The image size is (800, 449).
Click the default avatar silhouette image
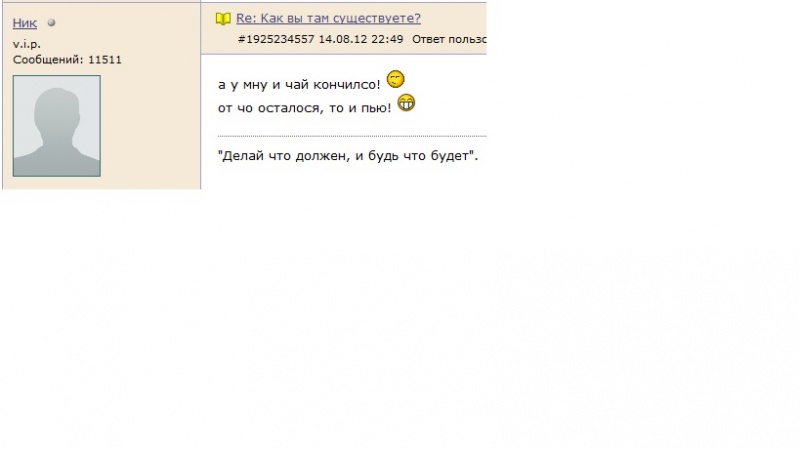click(57, 126)
